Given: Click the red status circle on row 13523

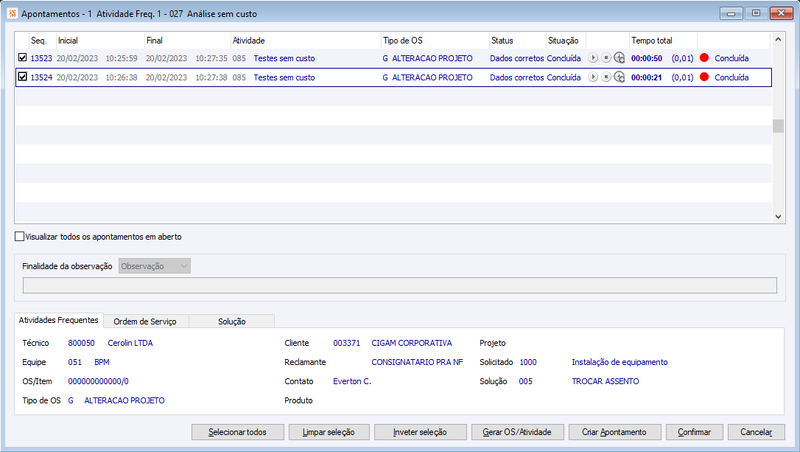Looking at the screenshot, I should pyautogui.click(x=704, y=58).
